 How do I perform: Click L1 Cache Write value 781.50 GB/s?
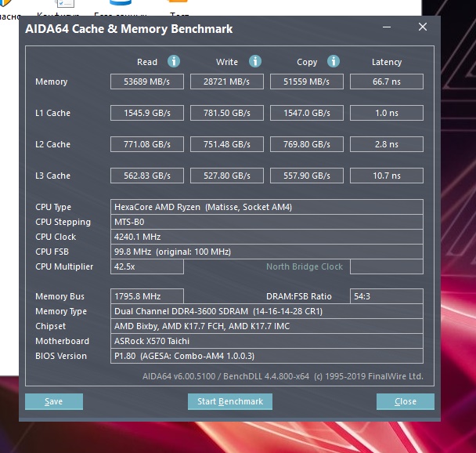(227, 113)
